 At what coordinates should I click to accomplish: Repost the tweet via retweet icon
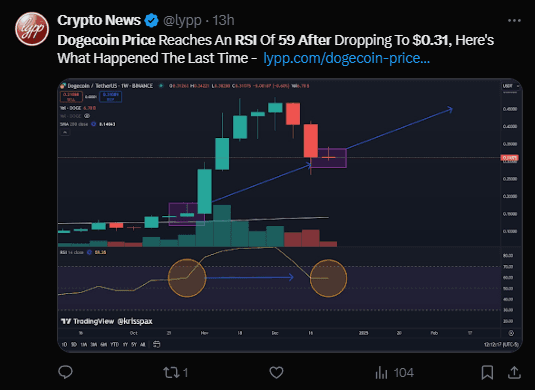pyautogui.click(x=175, y=372)
